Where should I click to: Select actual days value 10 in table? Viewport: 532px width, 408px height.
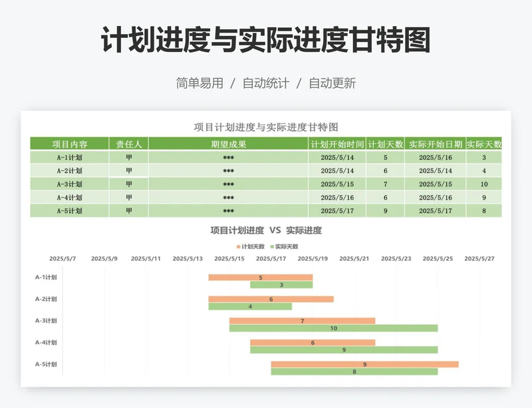pos(484,184)
